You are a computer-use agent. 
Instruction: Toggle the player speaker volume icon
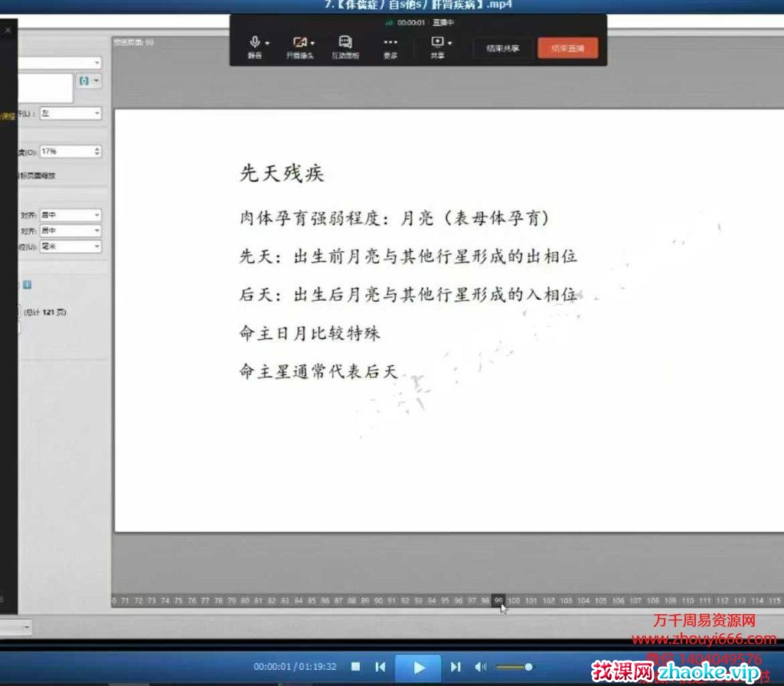479,667
